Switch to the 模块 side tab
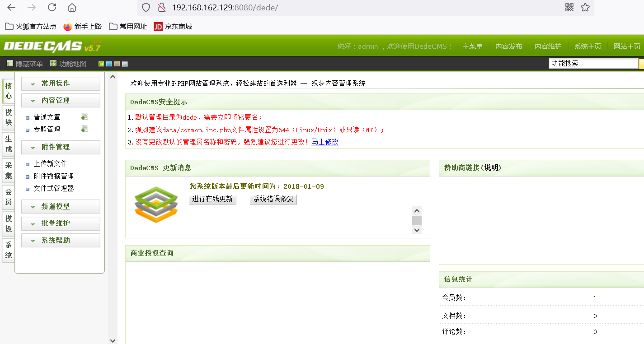Image resolution: width=644 pixels, height=344 pixels. tap(9, 117)
